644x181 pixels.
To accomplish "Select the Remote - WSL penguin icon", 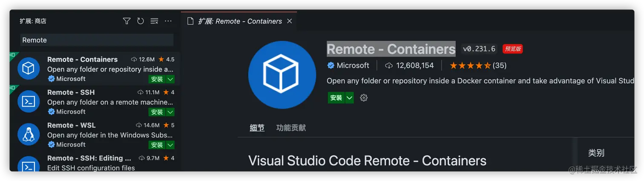I will pyautogui.click(x=29, y=134).
